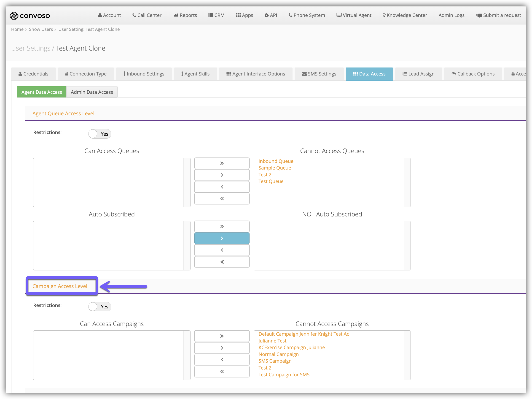Go to Show Users breadcrumb link

coord(41,29)
